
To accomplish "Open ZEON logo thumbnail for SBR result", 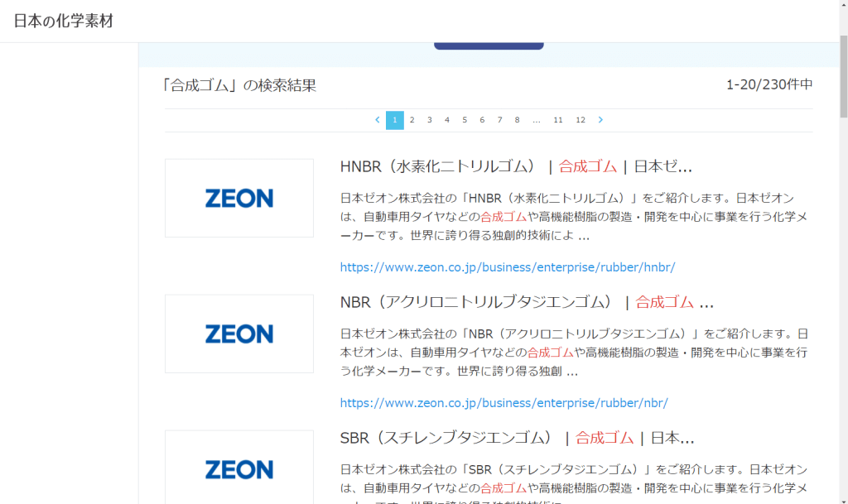I will click(239, 468).
